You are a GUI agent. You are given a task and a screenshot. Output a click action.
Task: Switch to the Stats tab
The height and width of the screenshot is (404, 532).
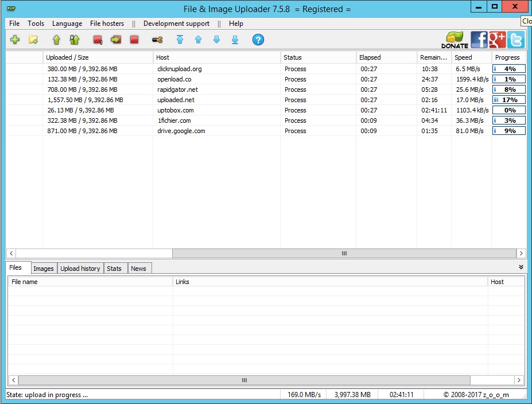[114, 269]
